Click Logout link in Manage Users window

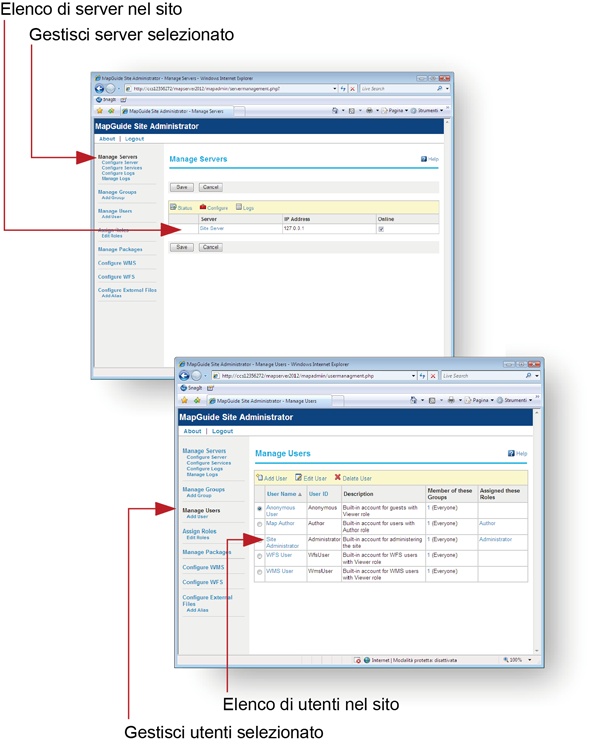point(222,431)
